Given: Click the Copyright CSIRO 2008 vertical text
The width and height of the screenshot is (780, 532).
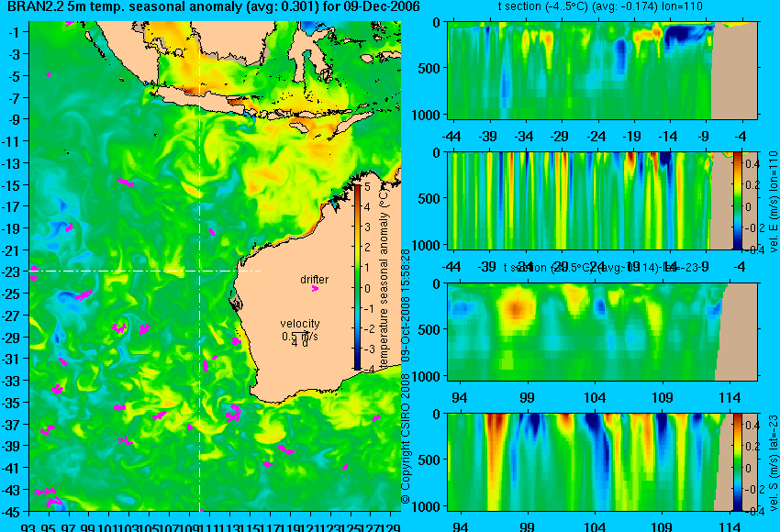Looking at the screenshot, I should 406,439.
